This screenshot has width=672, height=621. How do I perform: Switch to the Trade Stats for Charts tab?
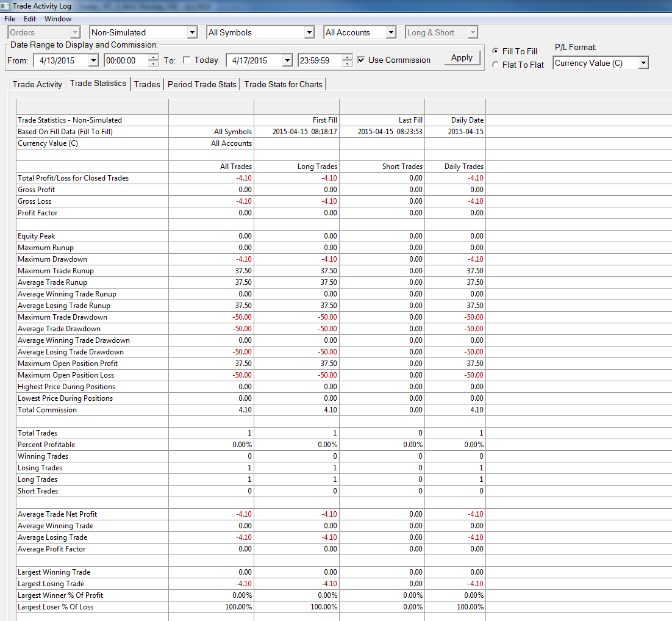click(x=284, y=84)
